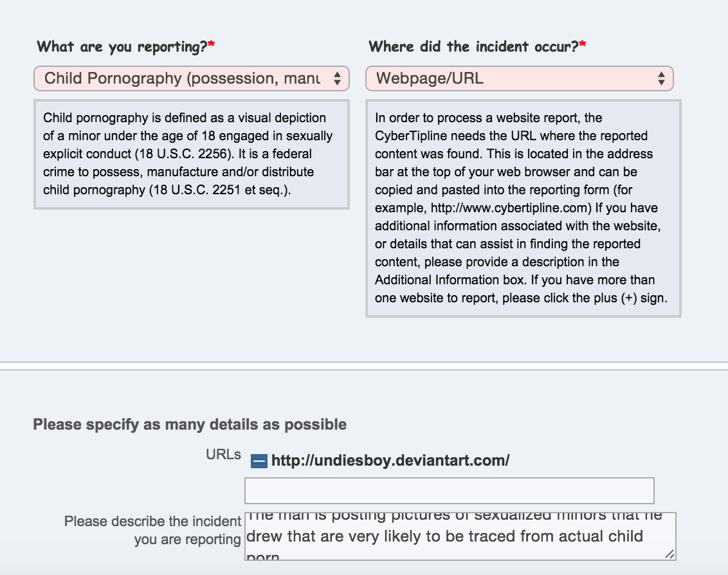This screenshot has width=728, height=575.
Task: Click the 'URLs' field label
Action: (223, 455)
